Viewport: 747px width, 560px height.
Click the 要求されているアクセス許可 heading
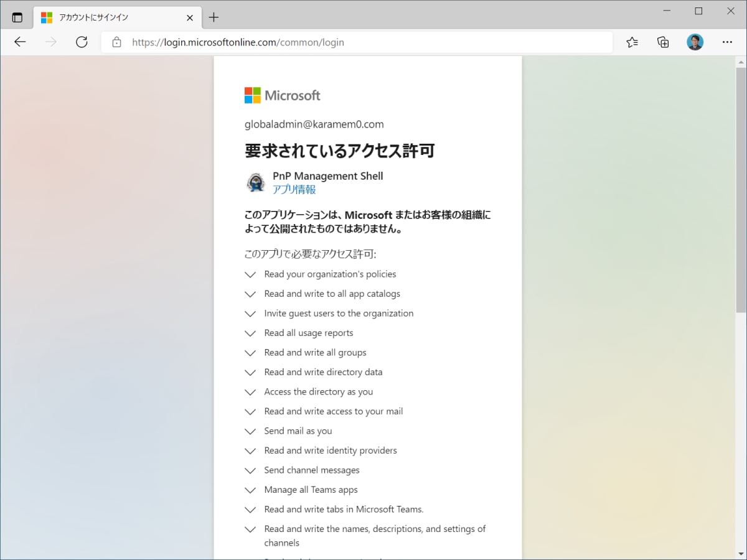point(339,151)
